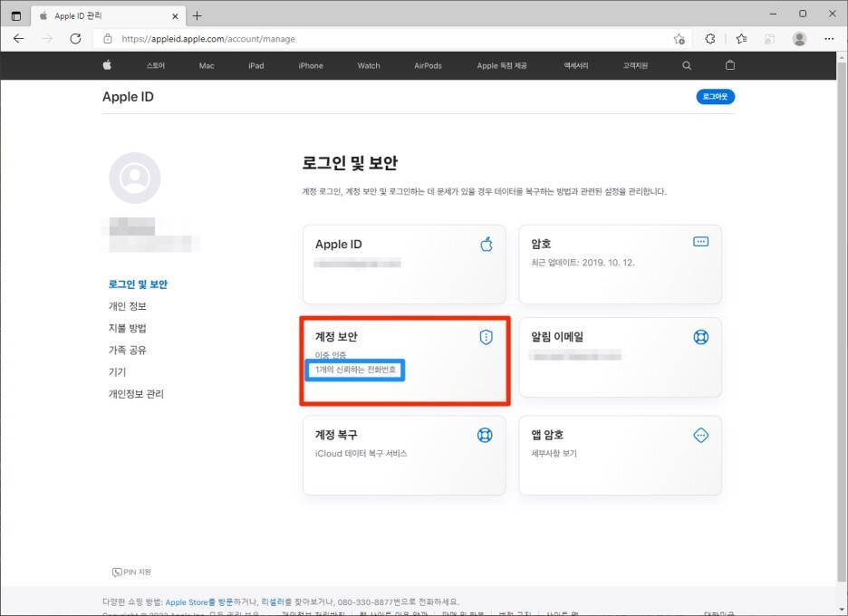Open Apple 독점 제공 in navigation
Screen dimensions: 848x616
point(501,65)
